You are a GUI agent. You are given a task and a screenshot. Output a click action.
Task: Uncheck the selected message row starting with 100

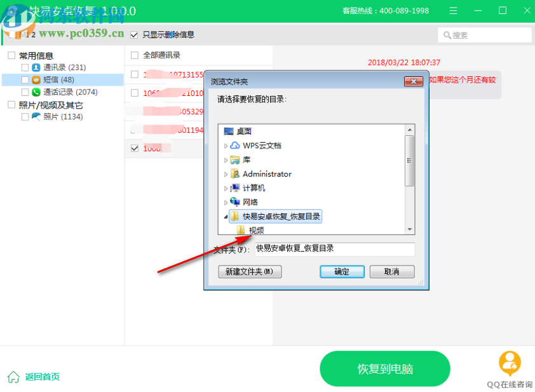coord(135,149)
